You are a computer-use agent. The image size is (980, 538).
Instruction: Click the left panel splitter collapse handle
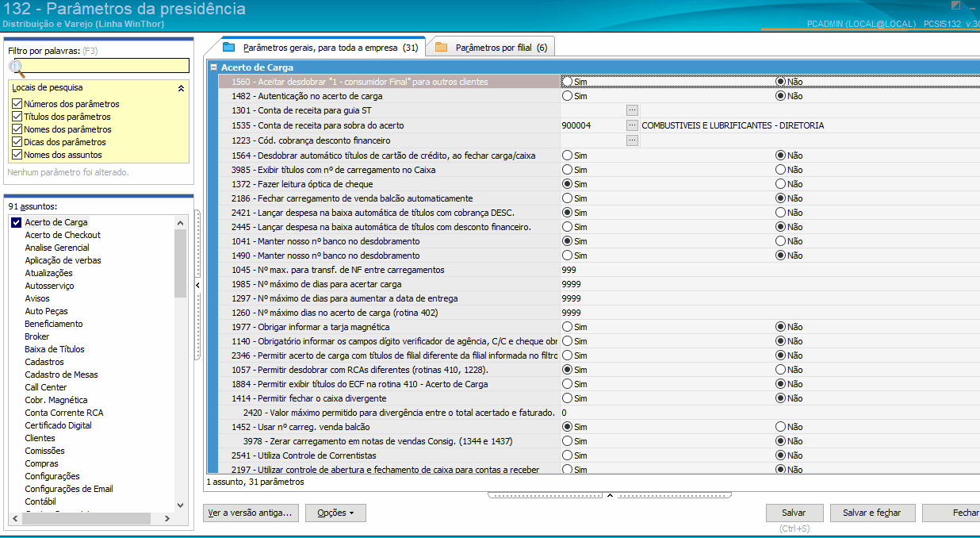tap(197, 286)
